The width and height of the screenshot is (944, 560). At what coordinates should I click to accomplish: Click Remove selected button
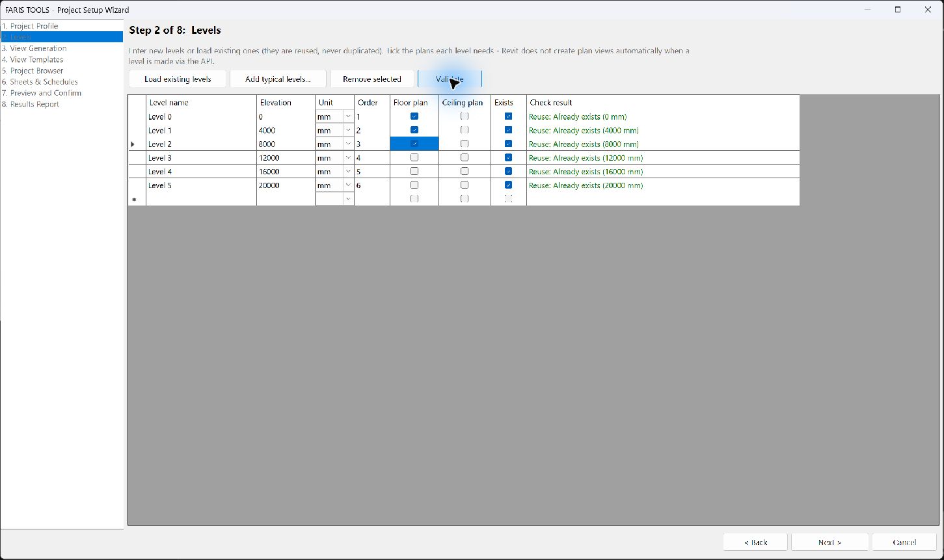372,79
